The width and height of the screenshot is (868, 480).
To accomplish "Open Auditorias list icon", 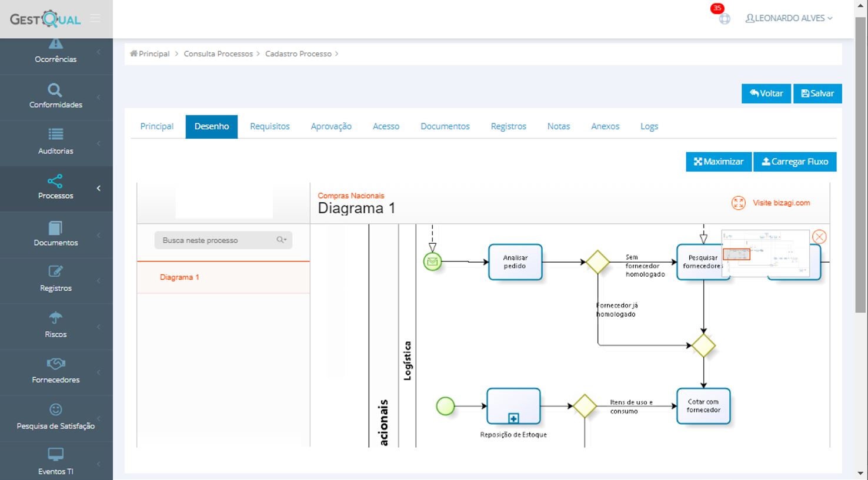I will pyautogui.click(x=56, y=135).
